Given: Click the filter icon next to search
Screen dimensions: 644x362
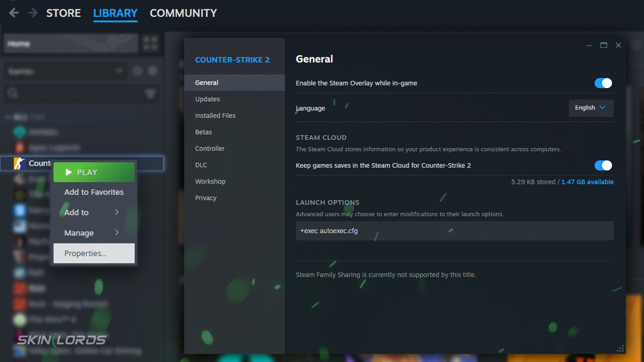Looking at the screenshot, I should pyautogui.click(x=150, y=93).
